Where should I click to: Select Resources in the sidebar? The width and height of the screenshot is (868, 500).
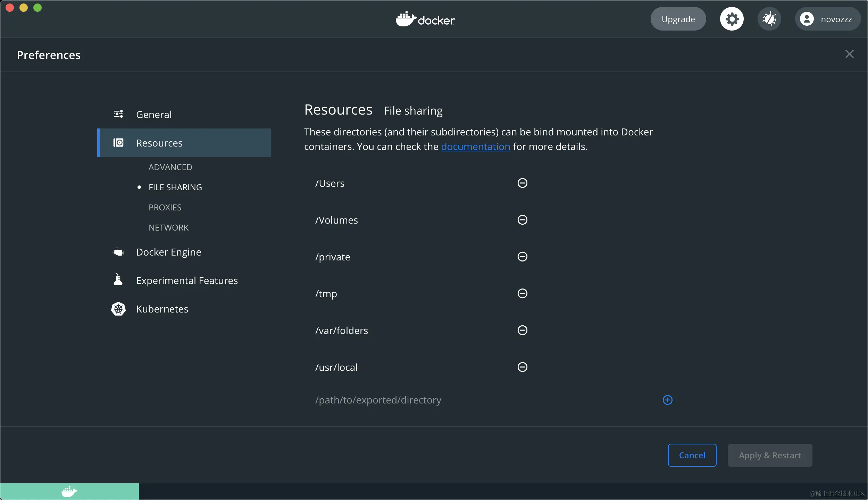pos(159,143)
